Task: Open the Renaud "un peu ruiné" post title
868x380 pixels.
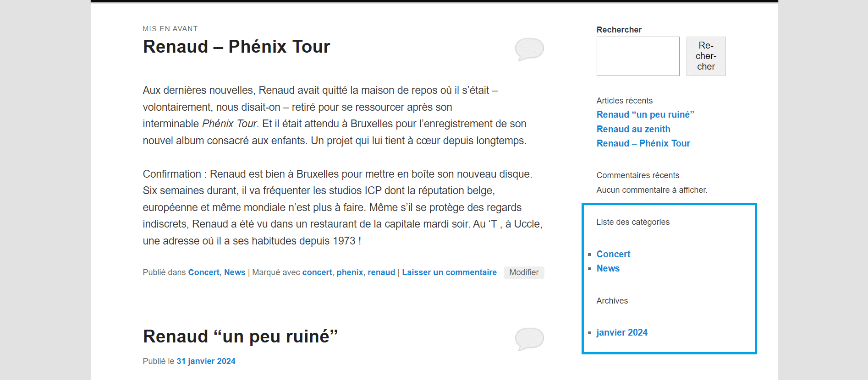Action: pyautogui.click(x=240, y=337)
